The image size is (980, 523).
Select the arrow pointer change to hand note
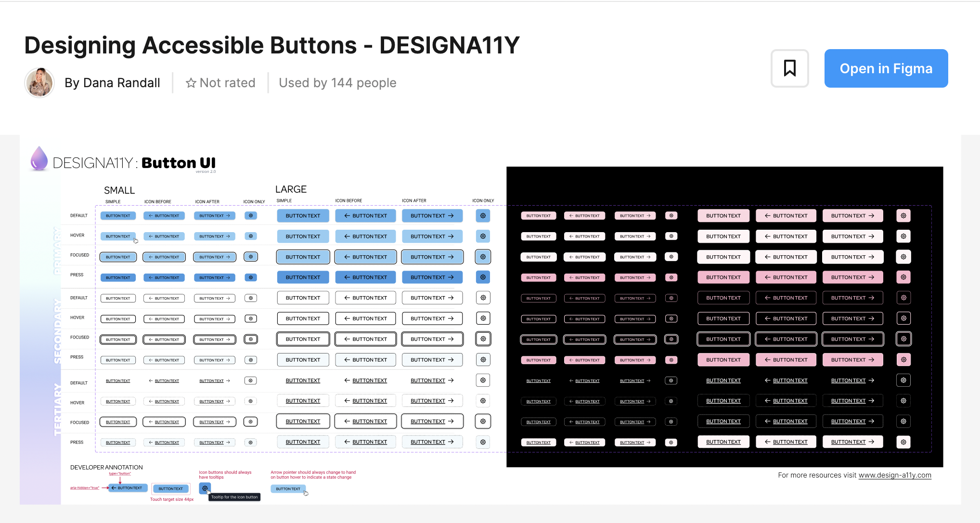[313, 475]
